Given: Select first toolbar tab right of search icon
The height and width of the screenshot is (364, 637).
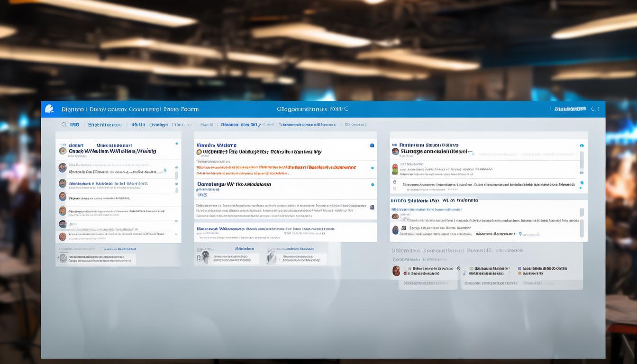Looking at the screenshot, I should point(75,125).
